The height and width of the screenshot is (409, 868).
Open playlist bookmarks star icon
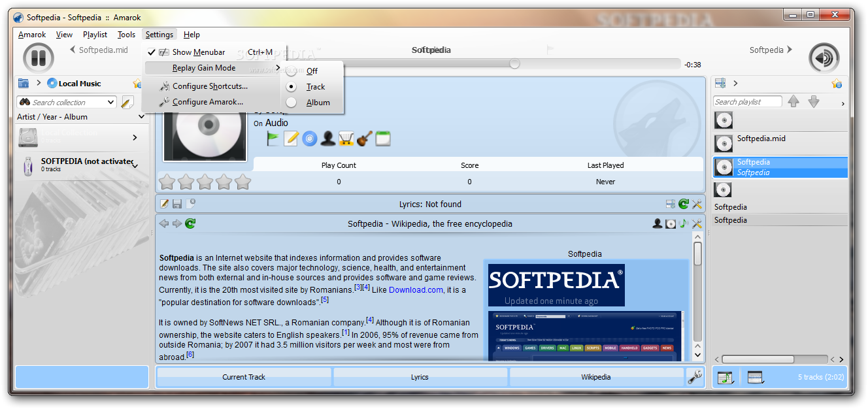coord(836,84)
